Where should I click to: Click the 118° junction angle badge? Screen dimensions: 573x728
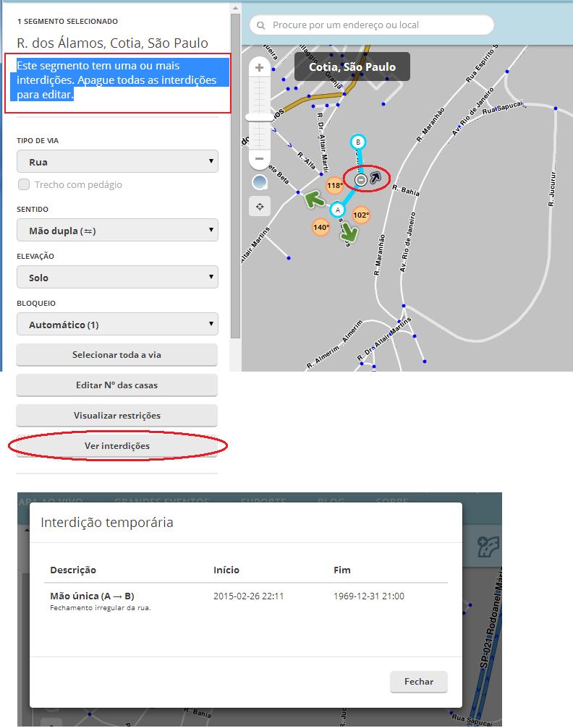(334, 186)
